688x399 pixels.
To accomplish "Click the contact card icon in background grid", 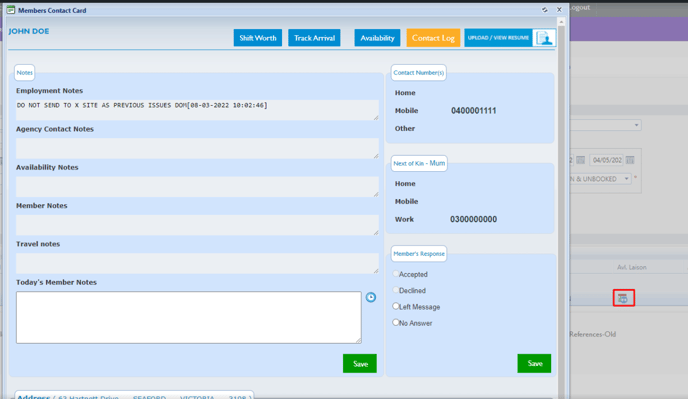I will [624, 298].
